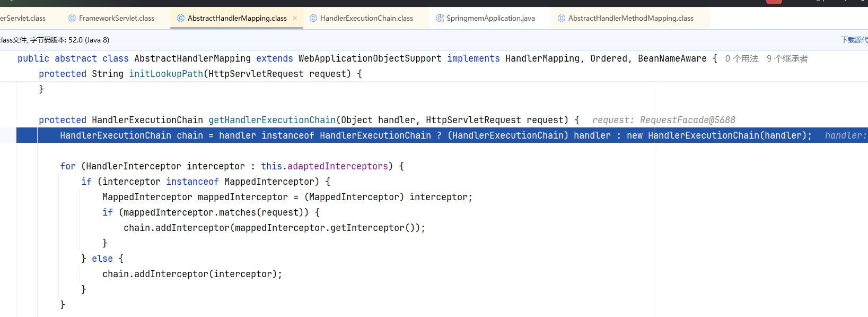Click the HandlerExecutionChain.class tab's class icon
The height and width of the screenshot is (317, 868).
point(313,18)
